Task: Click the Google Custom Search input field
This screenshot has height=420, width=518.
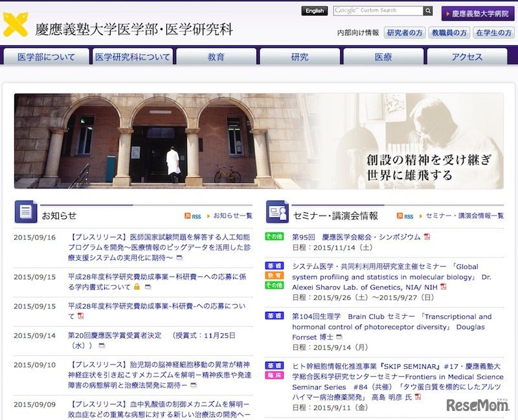Action: click(x=377, y=11)
